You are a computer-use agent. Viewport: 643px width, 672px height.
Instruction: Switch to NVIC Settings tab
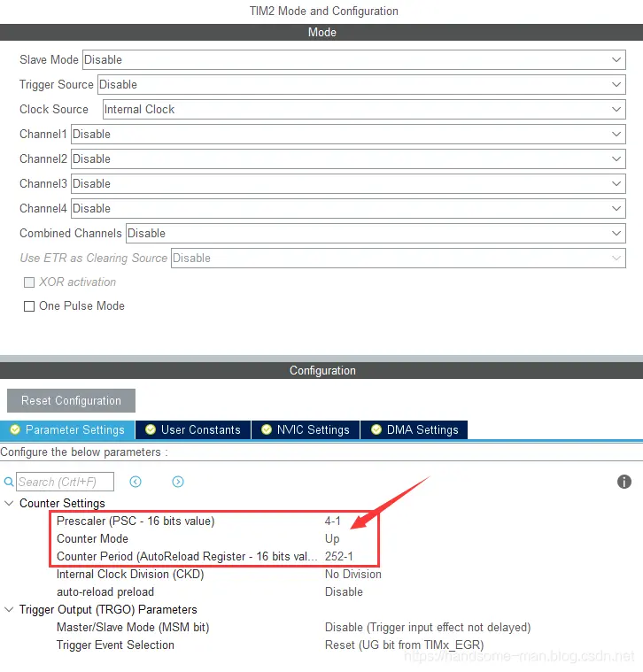[306, 430]
